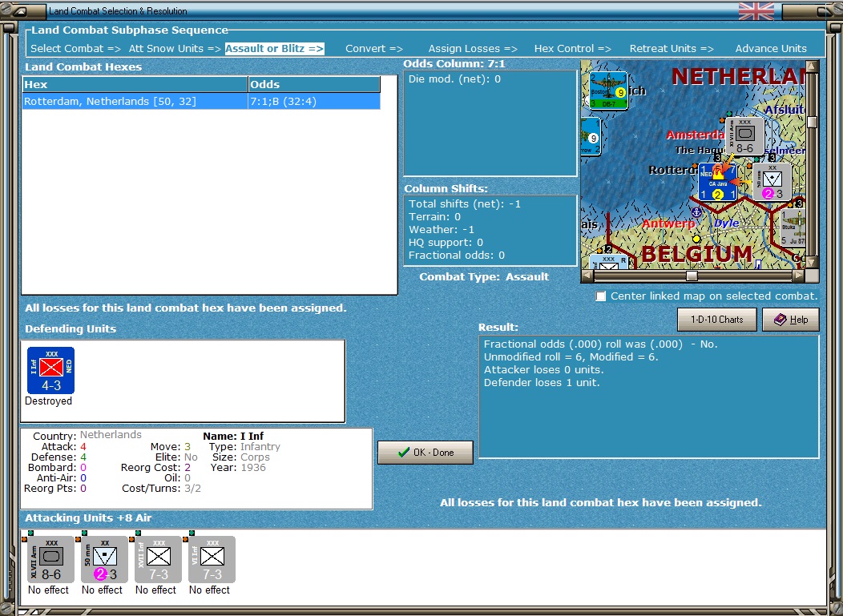This screenshot has width=843, height=616.
Task: Click the Destroyed label under defender
Action: [48, 401]
